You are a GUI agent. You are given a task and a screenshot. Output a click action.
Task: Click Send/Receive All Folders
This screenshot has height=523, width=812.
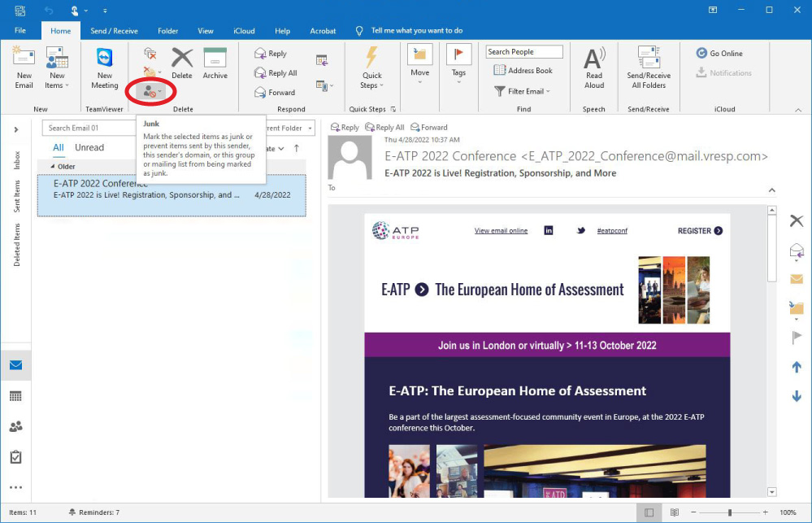click(649, 68)
